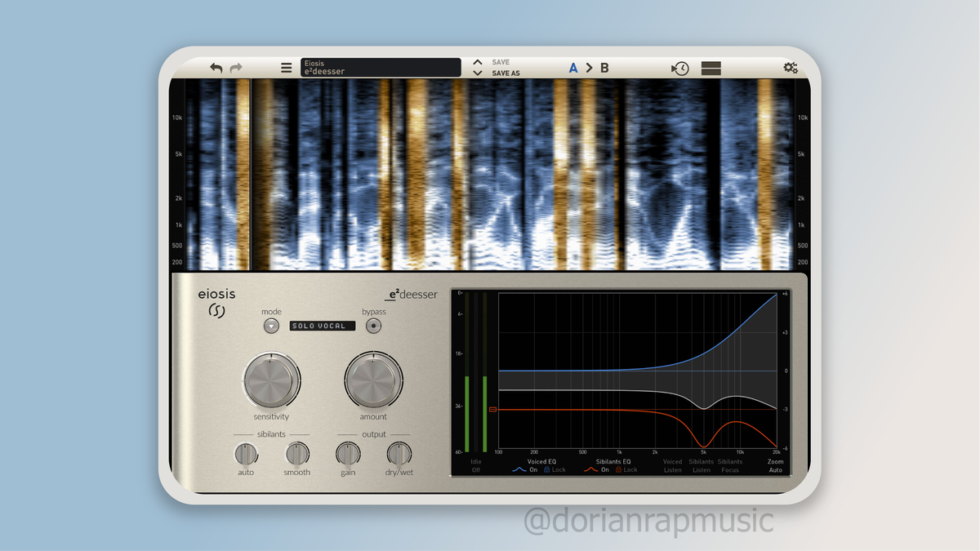Open the history clock icon
Image resolution: width=980 pixels, height=551 pixels.
click(x=679, y=68)
